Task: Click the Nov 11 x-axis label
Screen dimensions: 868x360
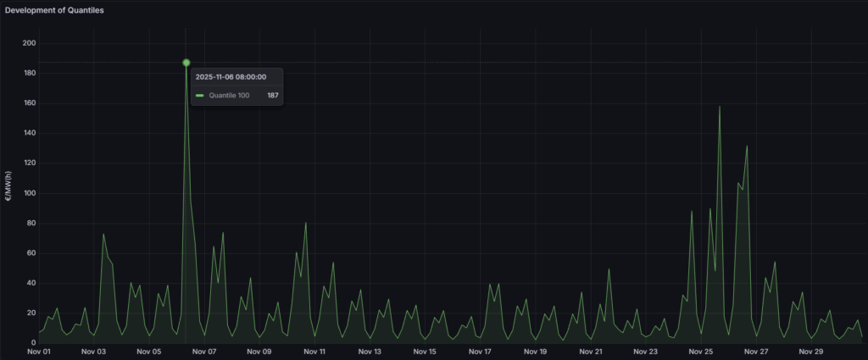Action: click(x=314, y=352)
